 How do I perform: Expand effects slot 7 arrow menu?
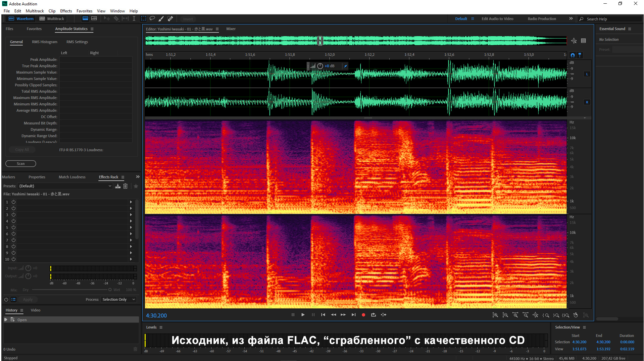click(x=131, y=240)
